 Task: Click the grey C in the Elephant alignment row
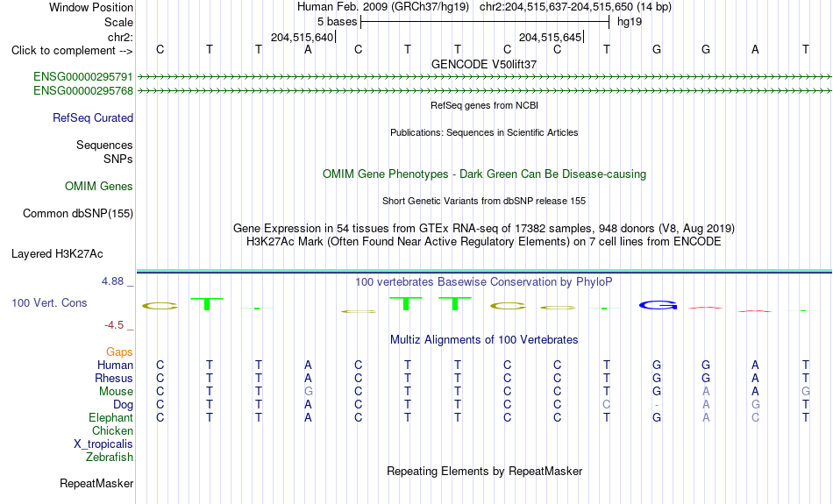point(756,418)
